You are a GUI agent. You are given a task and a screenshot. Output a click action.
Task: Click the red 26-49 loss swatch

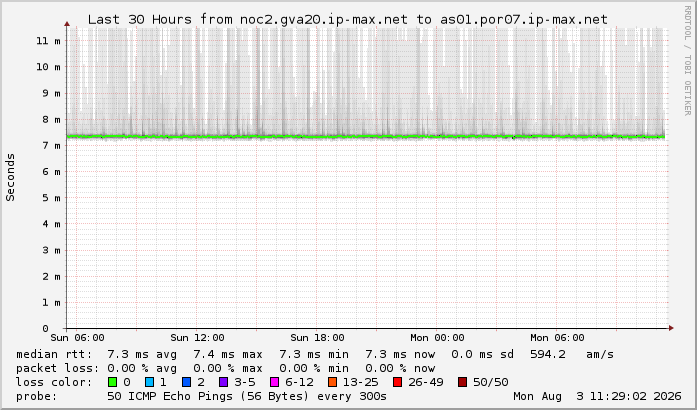tap(397, 382)
